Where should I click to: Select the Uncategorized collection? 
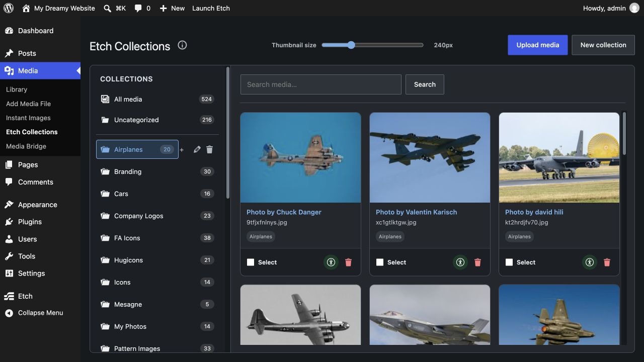coord(157,120)
